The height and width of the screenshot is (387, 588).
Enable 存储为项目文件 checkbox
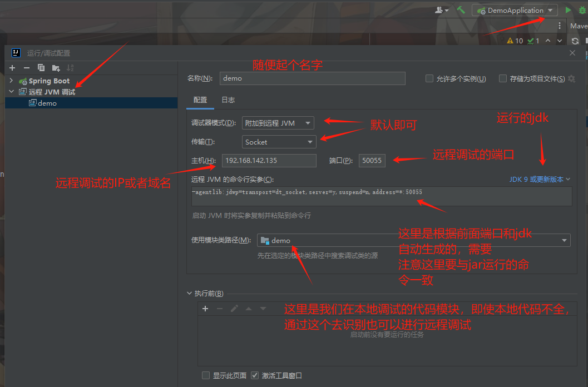[503, 78]
